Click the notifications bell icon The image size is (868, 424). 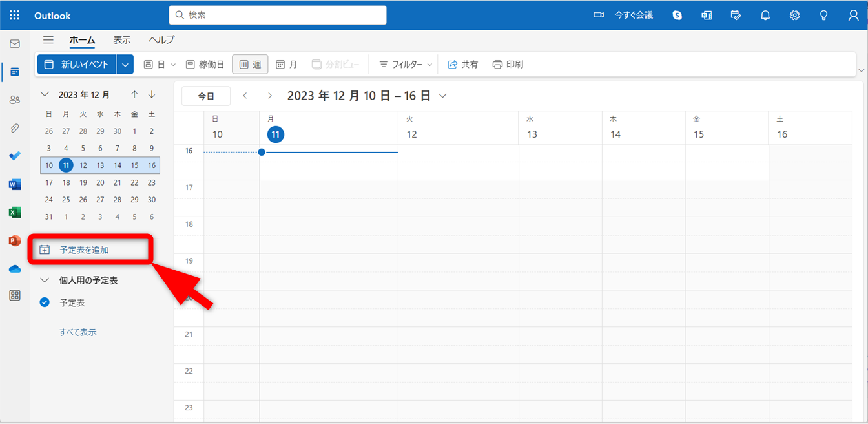click(x=765, y=16)
